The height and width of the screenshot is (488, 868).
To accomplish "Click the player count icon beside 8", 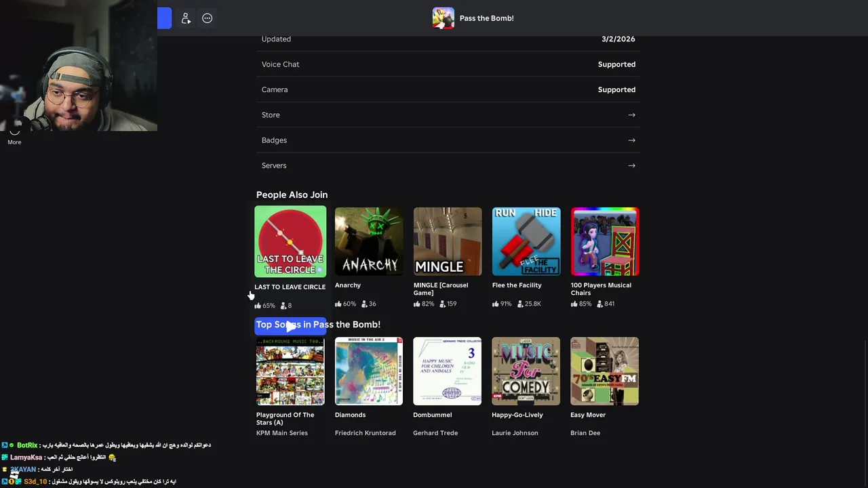I will tap(283, 306).
